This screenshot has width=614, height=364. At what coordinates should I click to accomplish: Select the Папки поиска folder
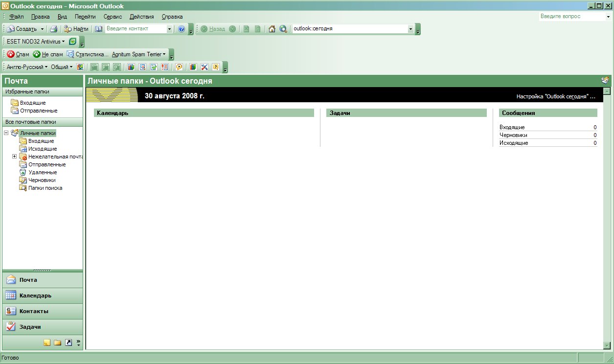pos(45,188)
